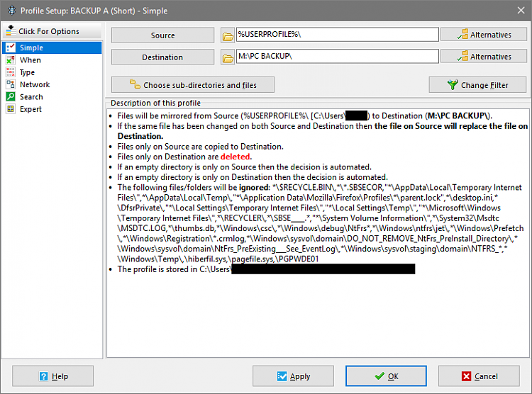
Task: Click the Apply button
Action: click(x=293, y=376)
